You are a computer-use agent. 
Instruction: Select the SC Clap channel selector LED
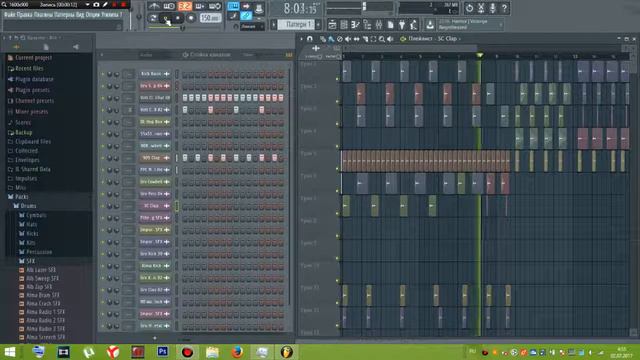[177, 206]
